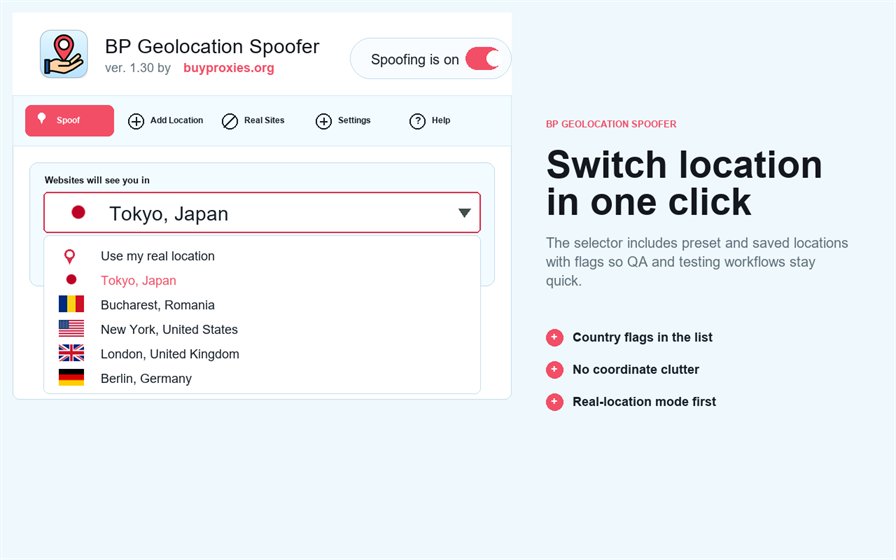Select Berlin, Germany from the list
The height and width of the screenshot is (560, 896).
262,378
